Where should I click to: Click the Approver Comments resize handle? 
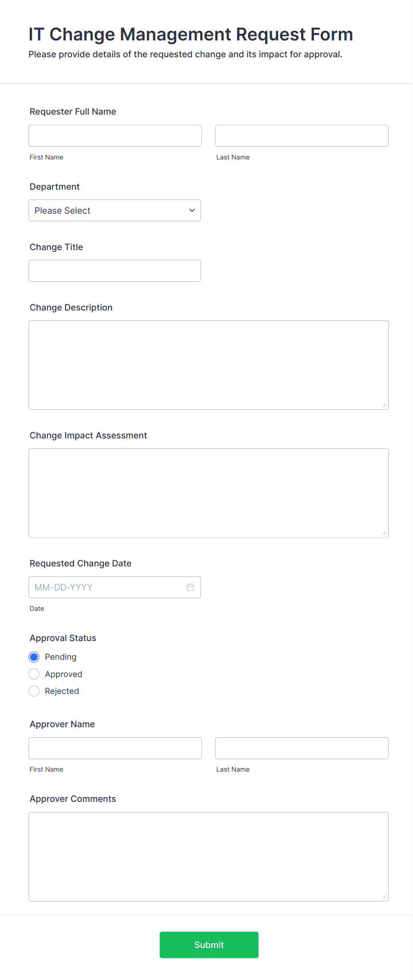tap(384, 897)
